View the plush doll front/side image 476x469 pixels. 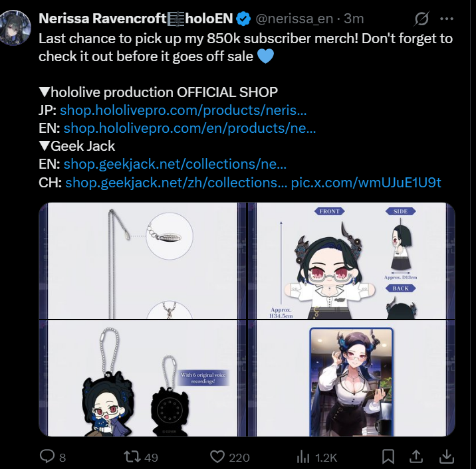coord(352,260)
